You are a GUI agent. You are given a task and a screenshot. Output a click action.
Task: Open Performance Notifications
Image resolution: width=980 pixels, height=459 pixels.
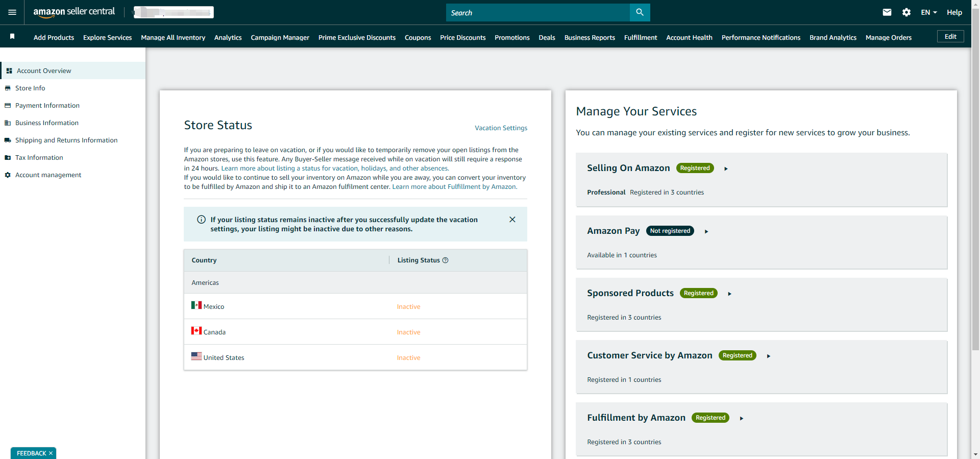[761, 38]
